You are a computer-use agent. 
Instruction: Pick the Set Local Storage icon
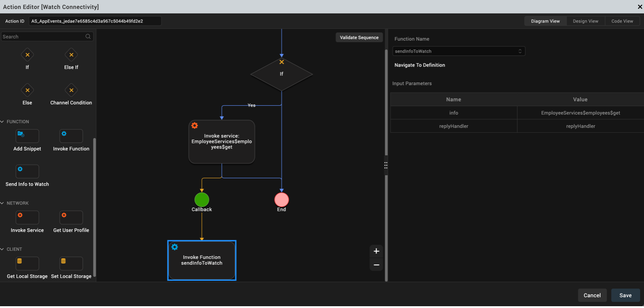tap(71, 263)
